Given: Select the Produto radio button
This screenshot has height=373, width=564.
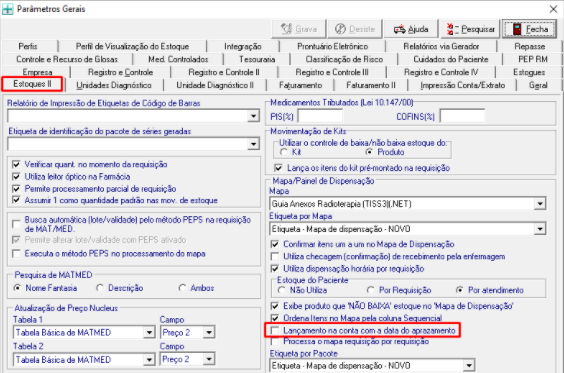Looking at the screenshot, I should coord(369,152).
